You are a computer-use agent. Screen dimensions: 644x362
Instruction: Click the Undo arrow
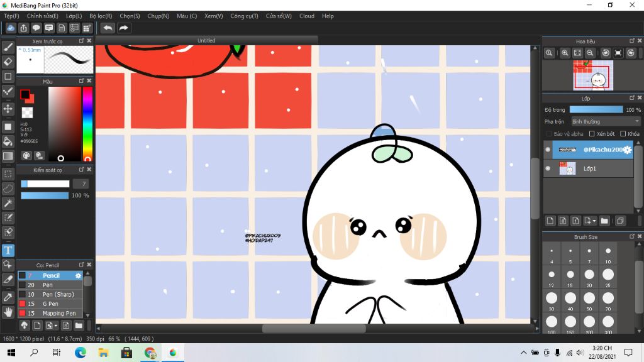tap(108, 28)
